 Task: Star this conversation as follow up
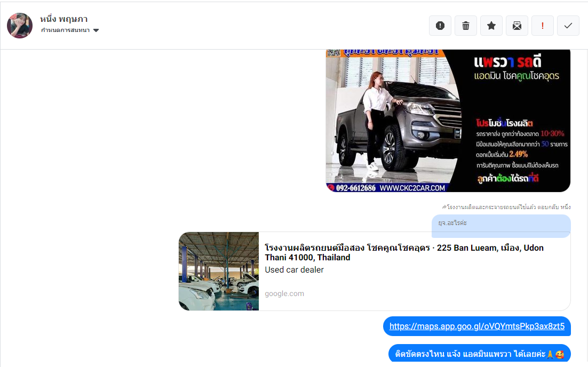coord(491,26)
